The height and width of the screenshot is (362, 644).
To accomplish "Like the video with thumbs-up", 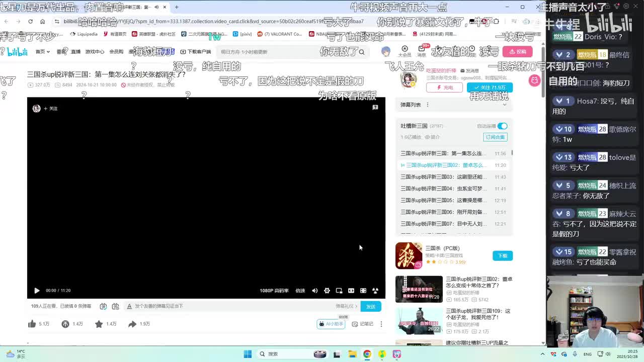I will (x=32, y=324).
